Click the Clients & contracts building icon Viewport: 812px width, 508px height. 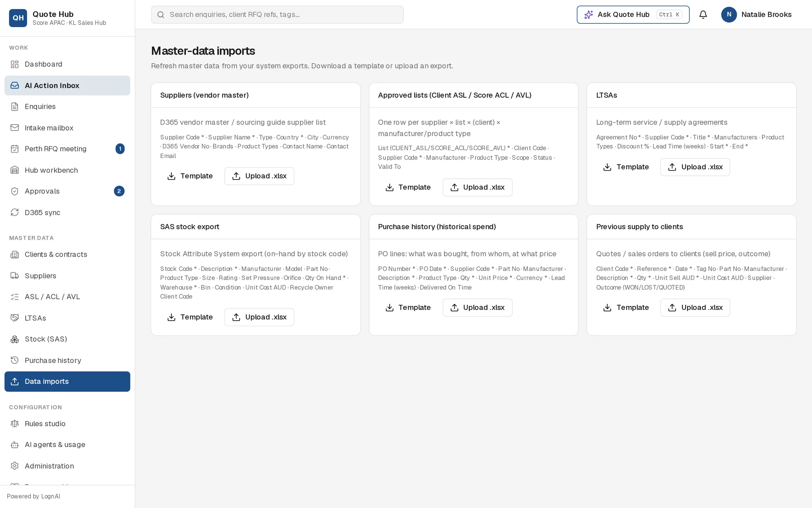[15, 254]
